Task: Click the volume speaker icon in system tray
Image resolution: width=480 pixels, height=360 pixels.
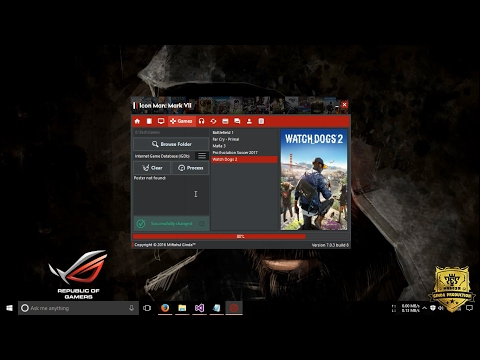Action: pyautogui.click(x=441, y=308)
